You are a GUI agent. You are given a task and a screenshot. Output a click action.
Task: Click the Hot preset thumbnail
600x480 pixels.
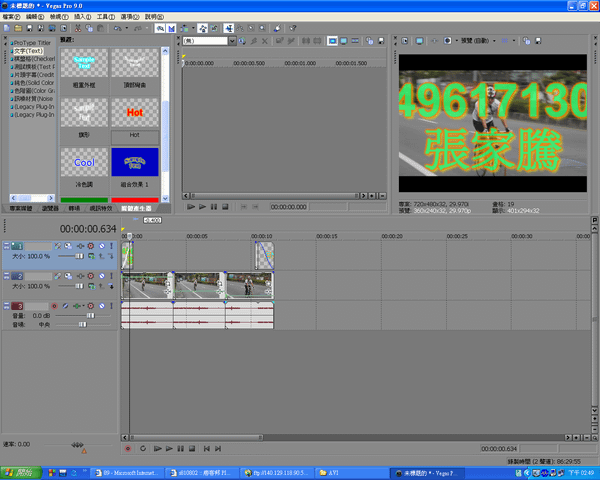[x=135, y=113]
